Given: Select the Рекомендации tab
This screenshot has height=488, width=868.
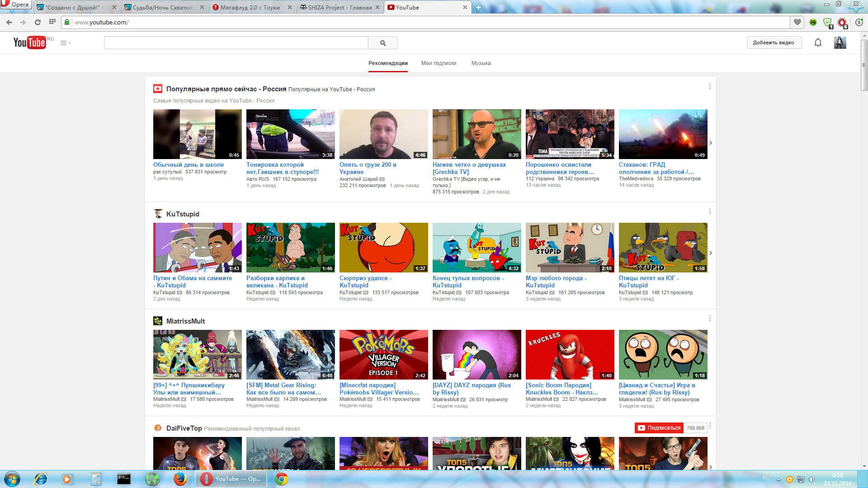Looking at the screenshot, I should [388, 63].
